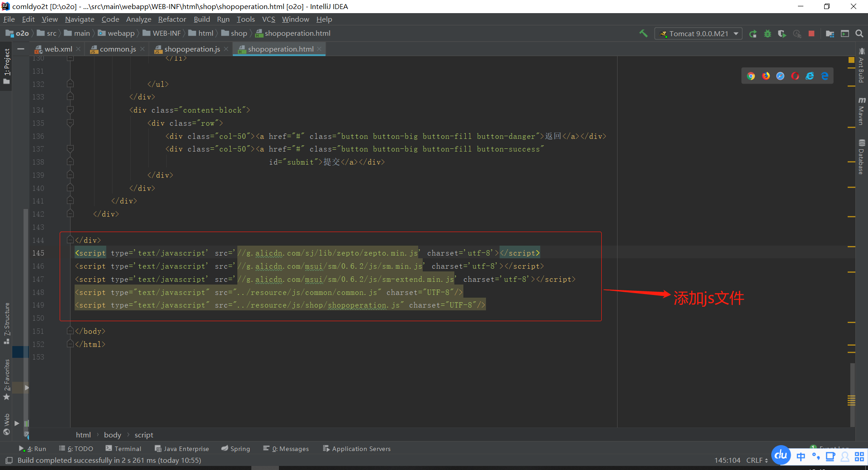868x470 pixels.
Task: Click the 145:104 cursor position indicator
Action: (x=727, y=461)
